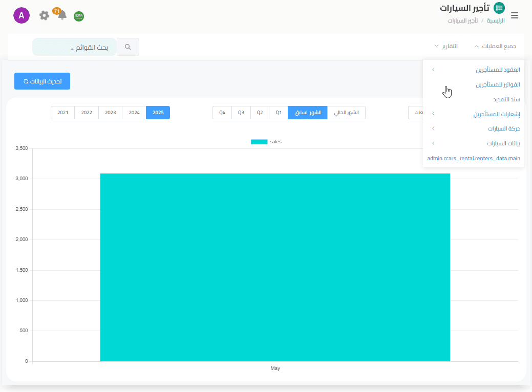532x392 pixels.
Task: Select the 2024 year filter
Action: coord(134,113)
